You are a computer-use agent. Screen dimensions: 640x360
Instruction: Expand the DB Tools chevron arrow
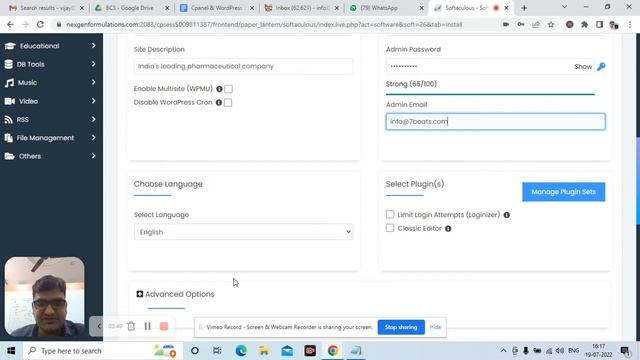(93, 64)
